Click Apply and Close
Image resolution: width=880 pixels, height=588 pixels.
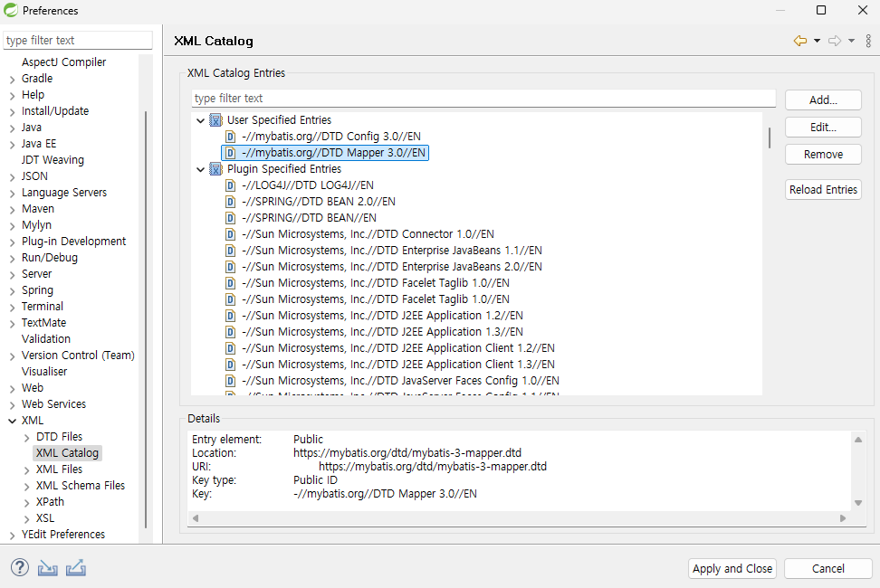click(x=732, y=568)
